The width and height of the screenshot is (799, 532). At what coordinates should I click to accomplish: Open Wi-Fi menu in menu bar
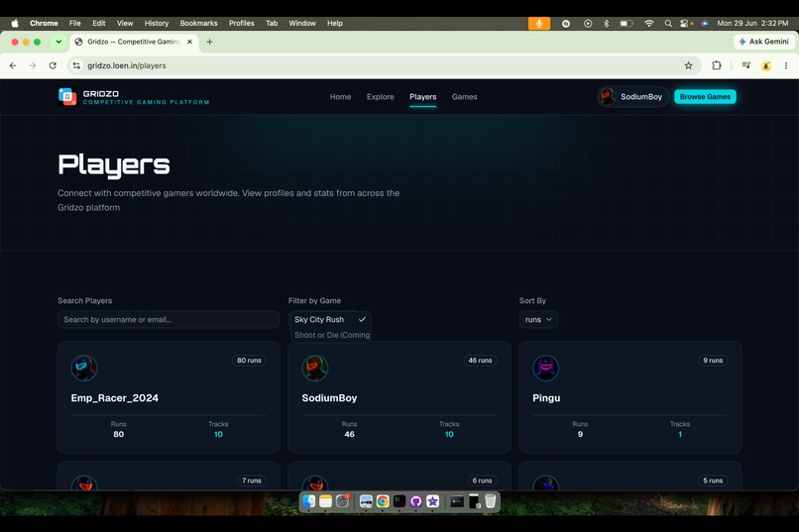tap(648, 24)
